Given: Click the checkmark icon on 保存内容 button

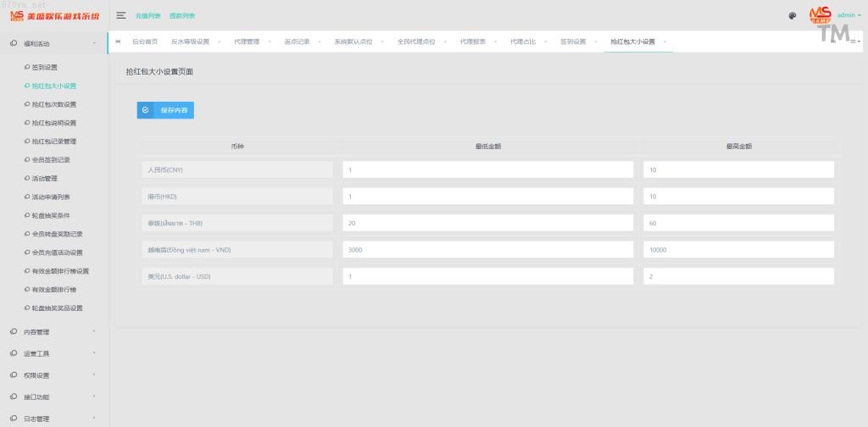Looking at the screenshot, I should [x=146, y=110].
